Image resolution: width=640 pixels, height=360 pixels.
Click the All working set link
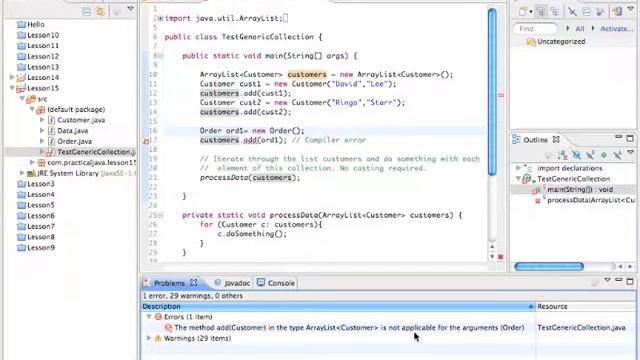click(580, 29)
